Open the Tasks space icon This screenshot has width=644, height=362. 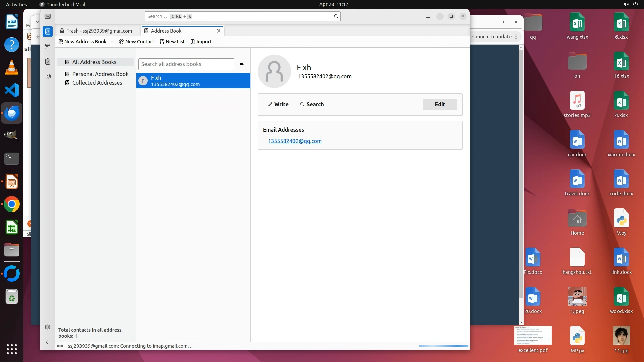(x=48, y=62)
